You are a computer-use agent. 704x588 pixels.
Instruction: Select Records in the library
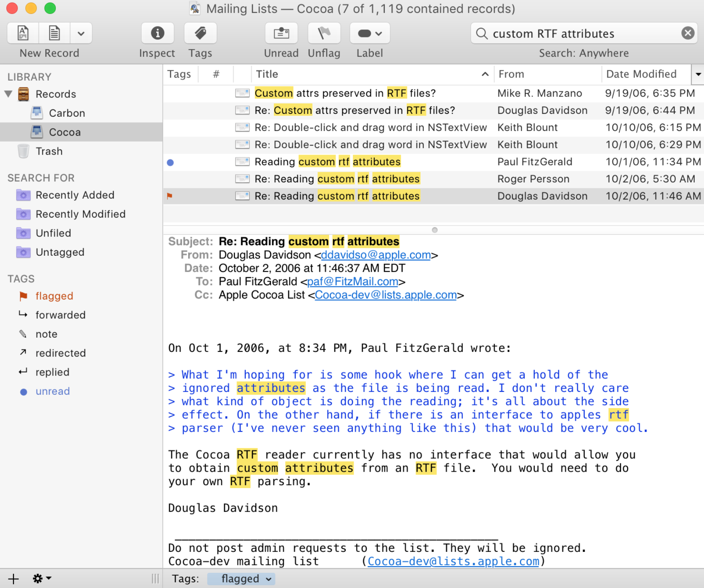tap(56, 94)
